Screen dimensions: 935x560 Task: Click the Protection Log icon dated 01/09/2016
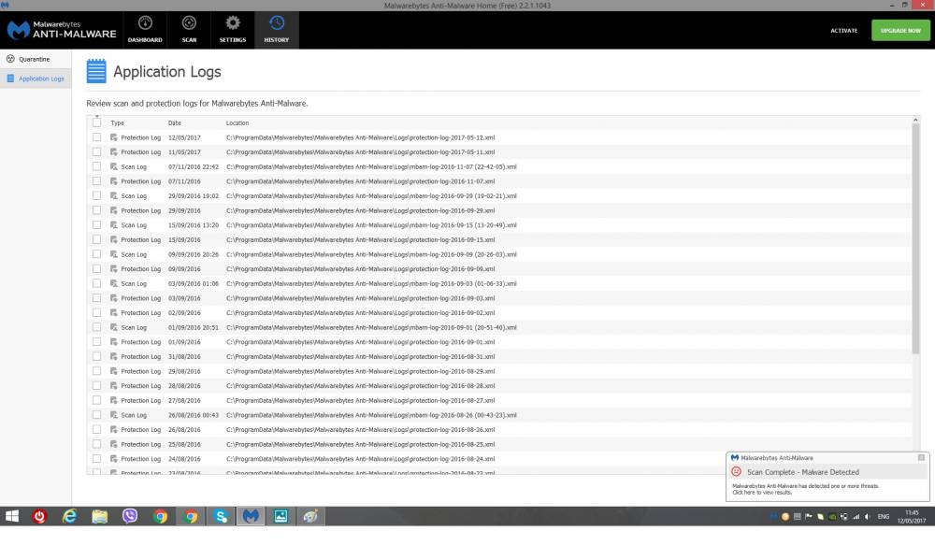[x=114, y=342]
